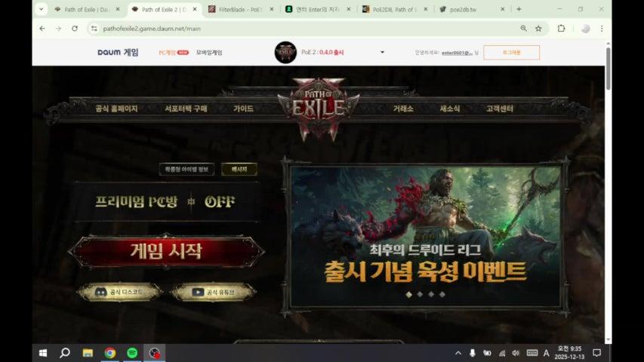Open site information icon in address bar
This screenshot has height=362, width=644.
click(x=94, y=29)
